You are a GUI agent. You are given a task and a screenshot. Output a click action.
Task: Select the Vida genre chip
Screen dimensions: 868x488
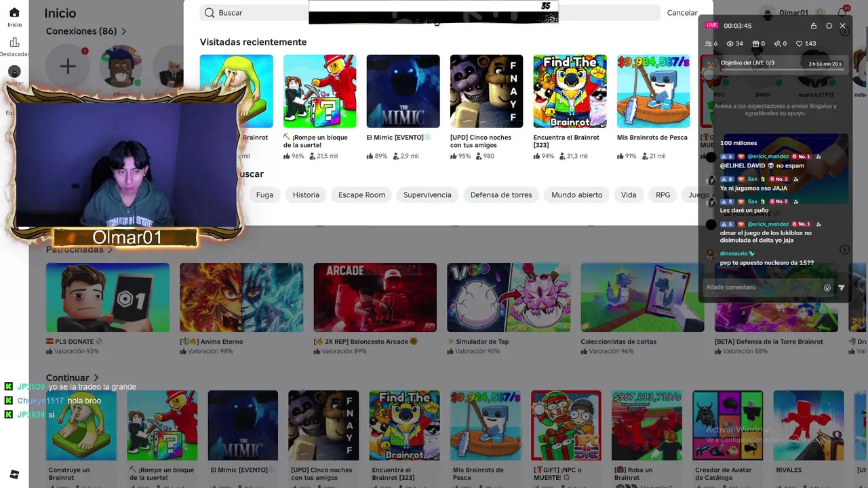[x=629, y=195]
